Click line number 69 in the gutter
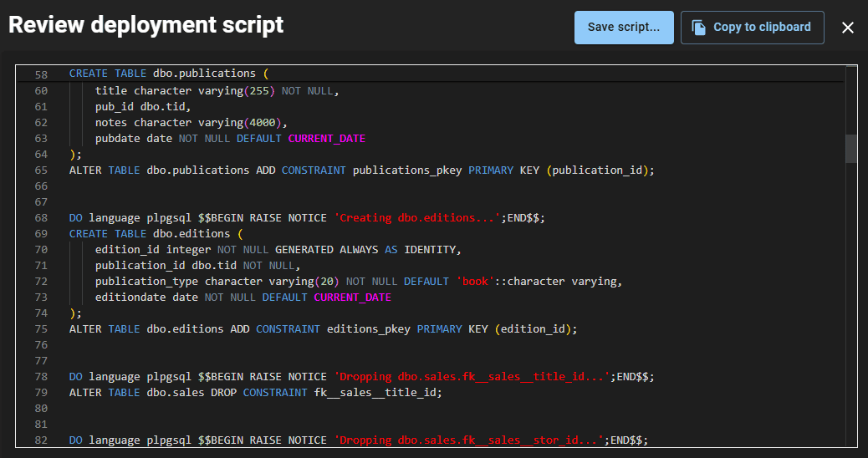Viewport: 868px width, 458px height. click(41, 234)
